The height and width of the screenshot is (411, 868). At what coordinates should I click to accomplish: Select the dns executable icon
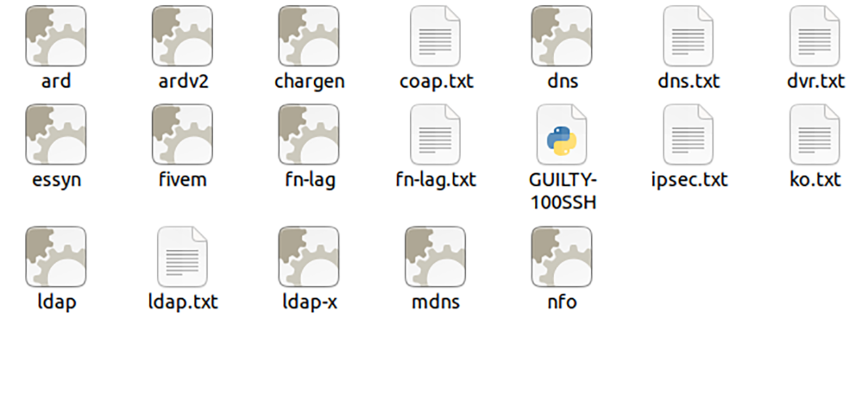click(x=562, y=36)
